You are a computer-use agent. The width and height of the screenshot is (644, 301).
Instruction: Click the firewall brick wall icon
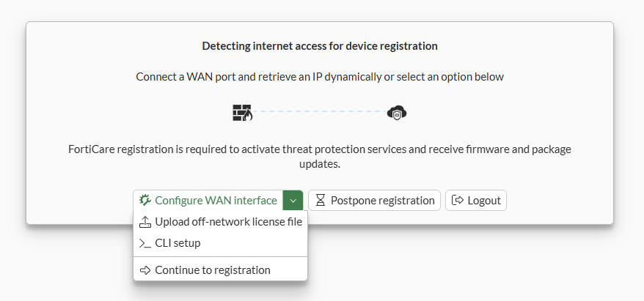pos(242,113)
